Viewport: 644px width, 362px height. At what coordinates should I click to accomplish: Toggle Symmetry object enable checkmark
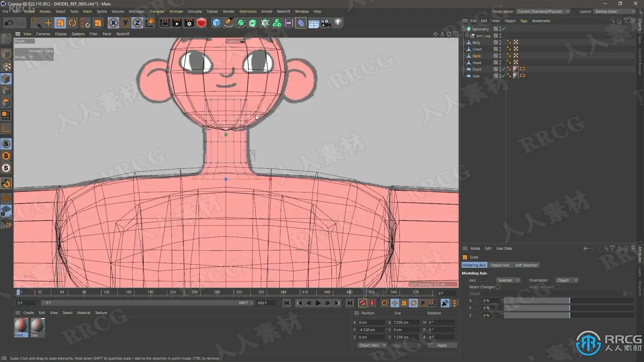503,29
